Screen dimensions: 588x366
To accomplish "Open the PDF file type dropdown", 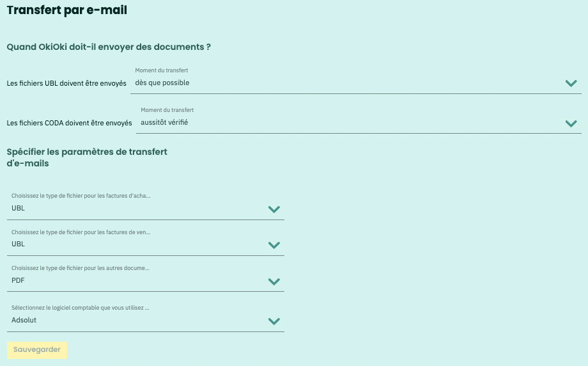I will 146,277.
